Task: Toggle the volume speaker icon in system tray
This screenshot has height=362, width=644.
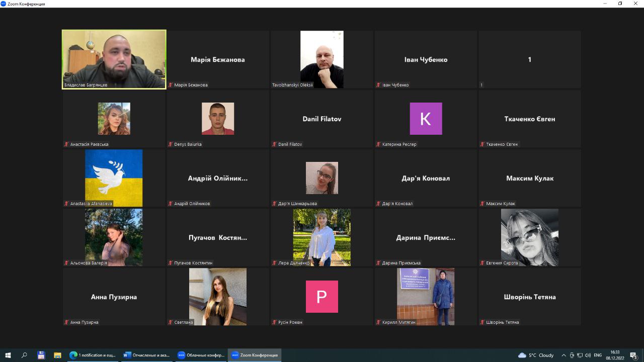Action: click(x=587, y=355)
